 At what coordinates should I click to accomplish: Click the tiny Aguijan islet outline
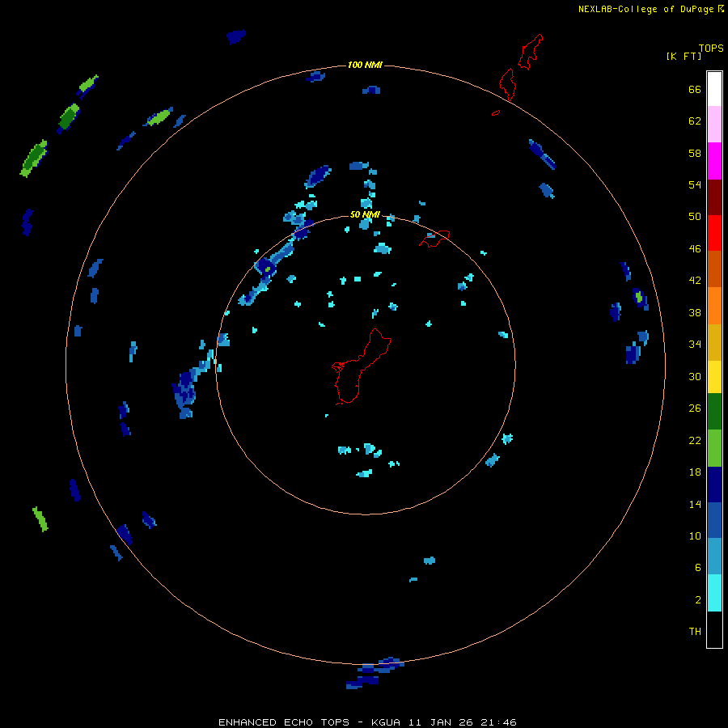(496, 112)
